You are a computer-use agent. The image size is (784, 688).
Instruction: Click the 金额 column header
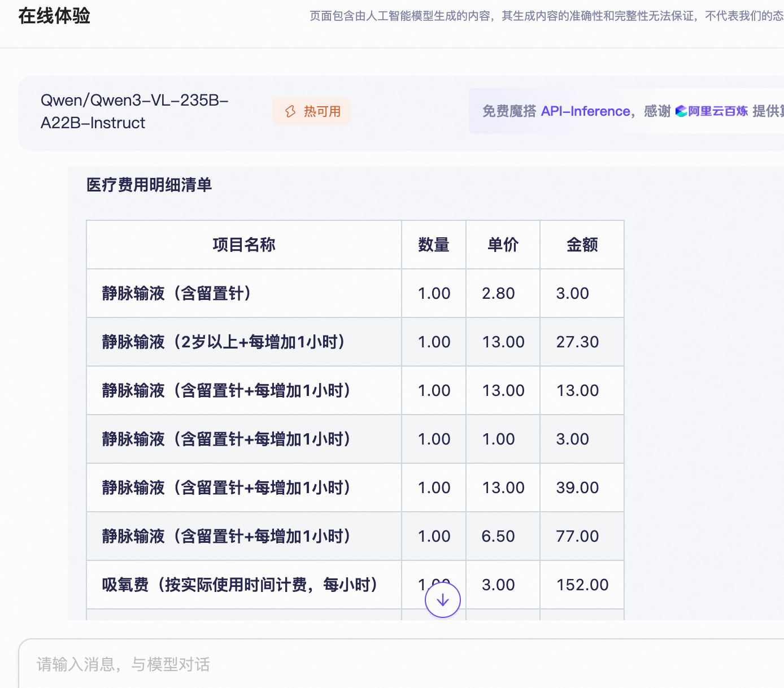582,245
